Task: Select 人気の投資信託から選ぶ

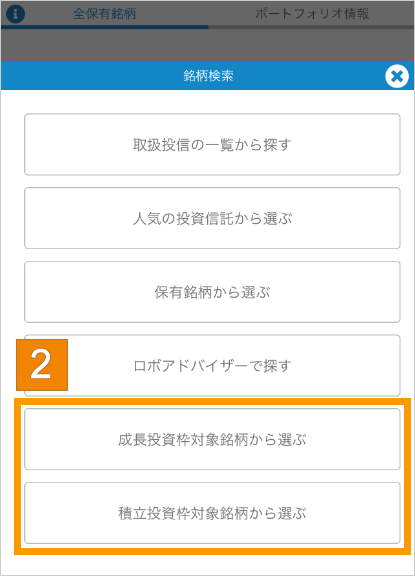Action: click(x=212, y=218)
